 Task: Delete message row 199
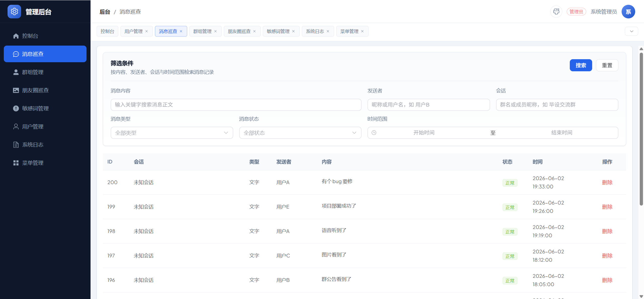coord(607,207)
